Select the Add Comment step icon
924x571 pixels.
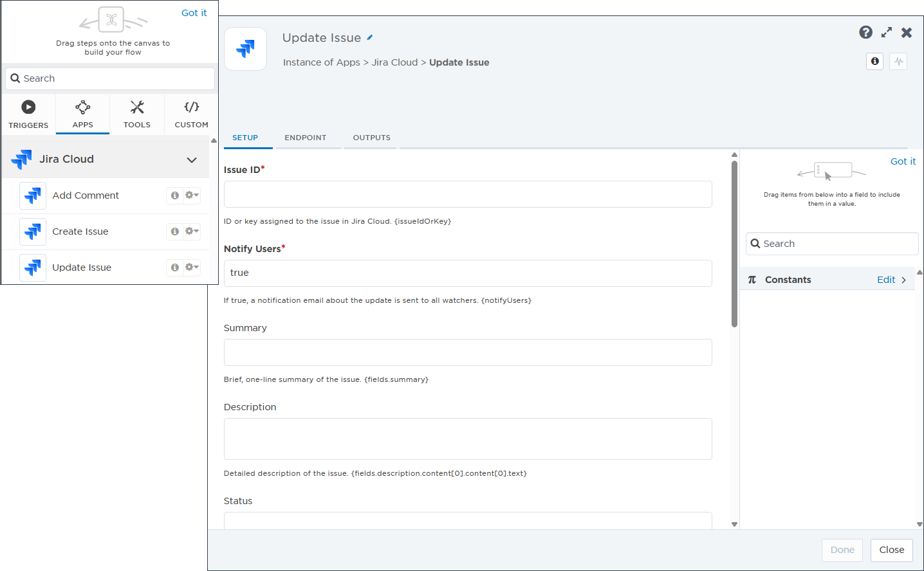(x=33, y=195)
